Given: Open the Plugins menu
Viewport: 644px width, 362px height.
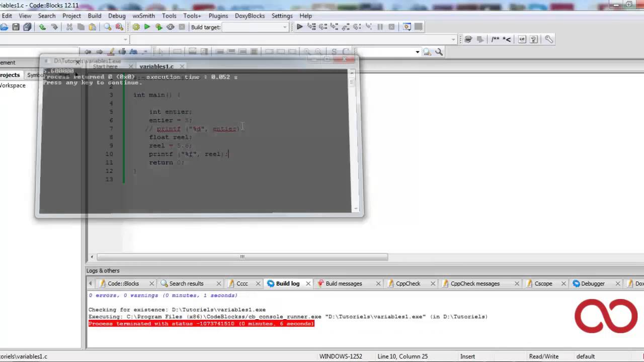Looking at the screenshot, I should click(x=218, y=16).
